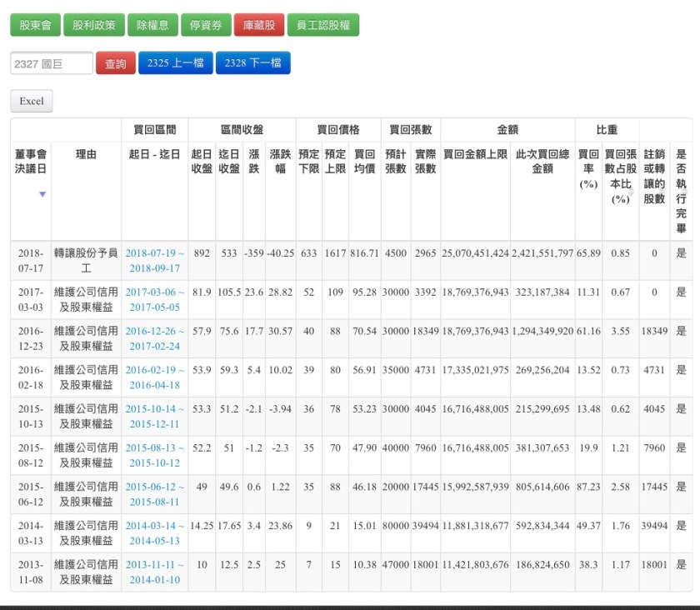Select the 除權息 tab
The image size is (700, 610).
point(153,25)
